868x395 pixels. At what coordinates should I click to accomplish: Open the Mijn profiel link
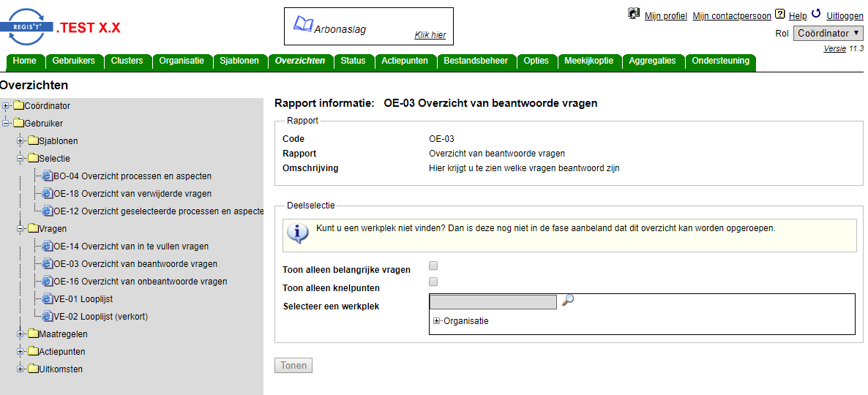[x=666, y=16]
